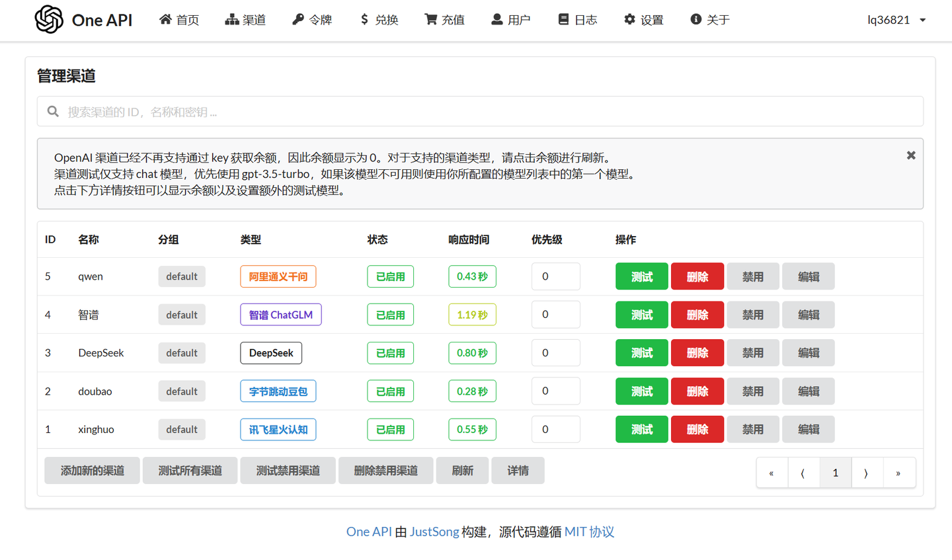952x560 pixels.
Task: Go to the 令牌 tokens page
Action: coord(312,20)
